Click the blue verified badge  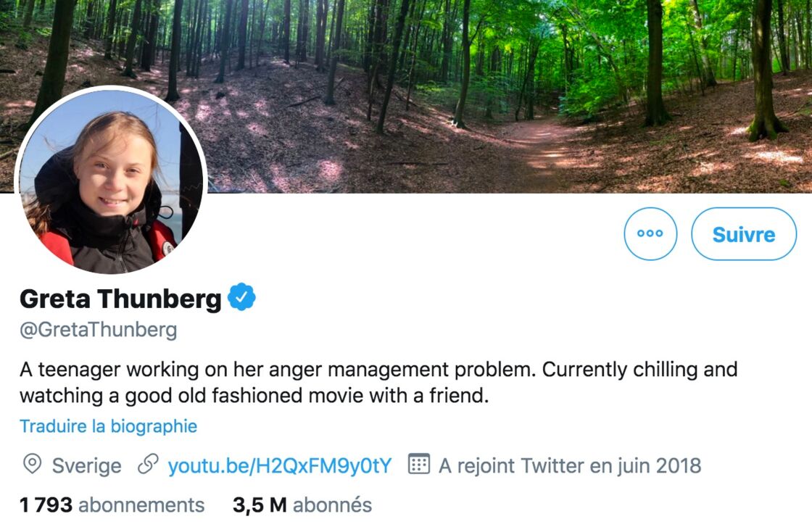242,297
